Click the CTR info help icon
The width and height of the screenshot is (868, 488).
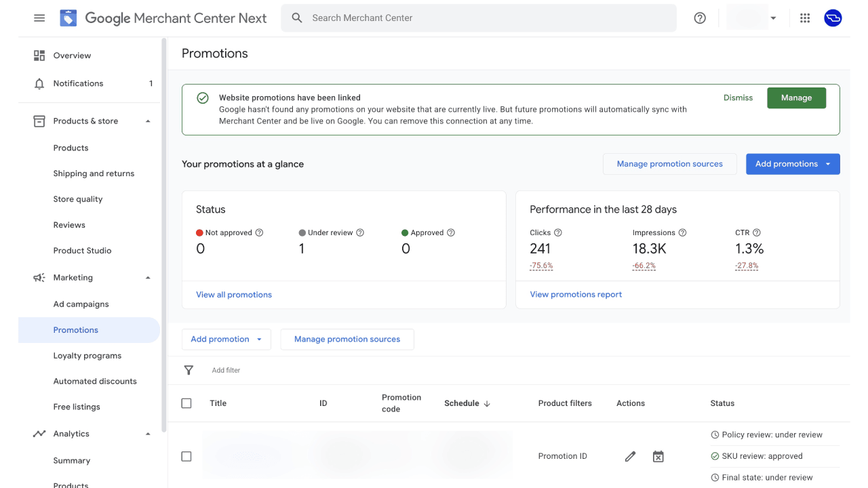757,232
